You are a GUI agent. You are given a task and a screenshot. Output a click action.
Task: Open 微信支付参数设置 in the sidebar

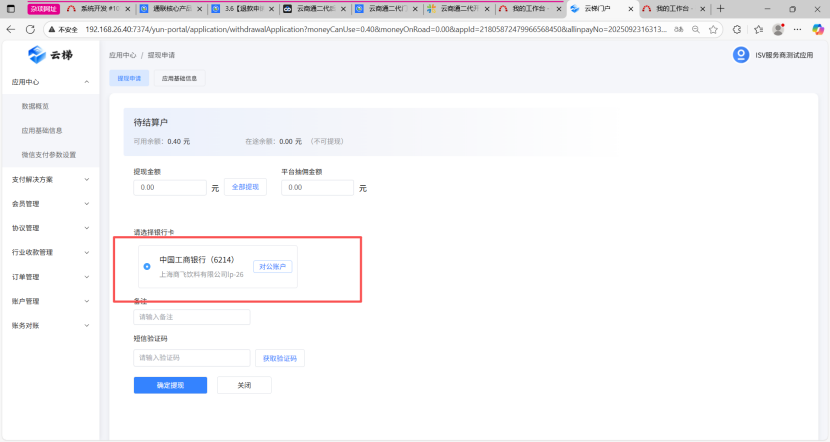coord(48,155)
